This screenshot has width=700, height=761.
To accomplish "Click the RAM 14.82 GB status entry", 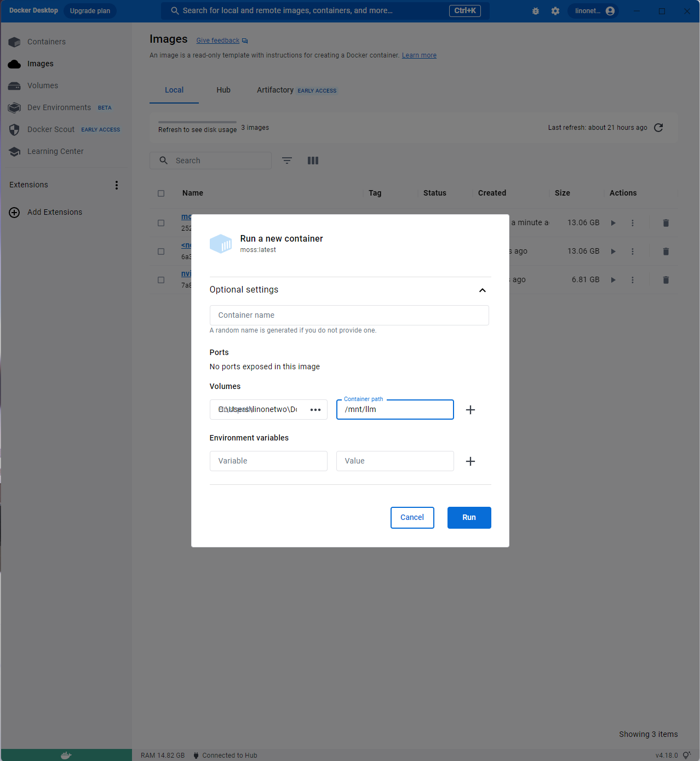I will coord(163,756).
